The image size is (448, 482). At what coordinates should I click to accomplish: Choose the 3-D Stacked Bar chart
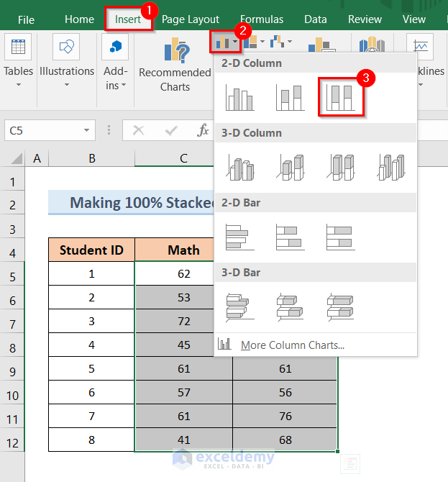point(290,307)
